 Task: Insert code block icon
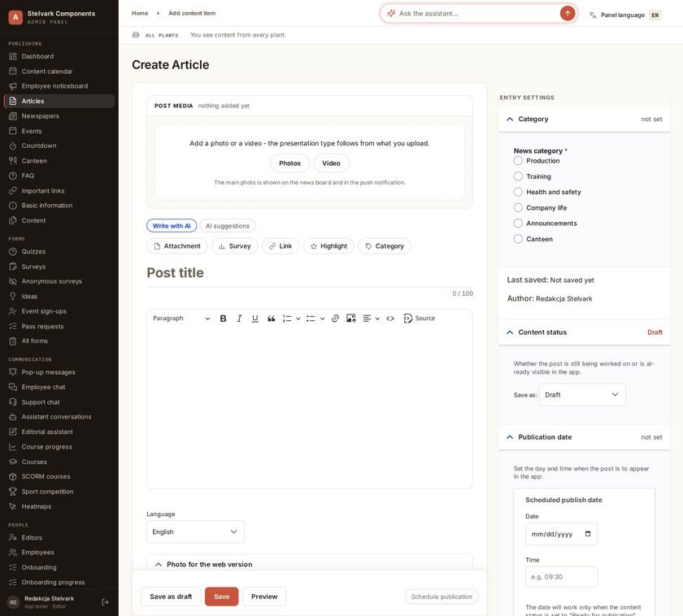coord(390,319)
